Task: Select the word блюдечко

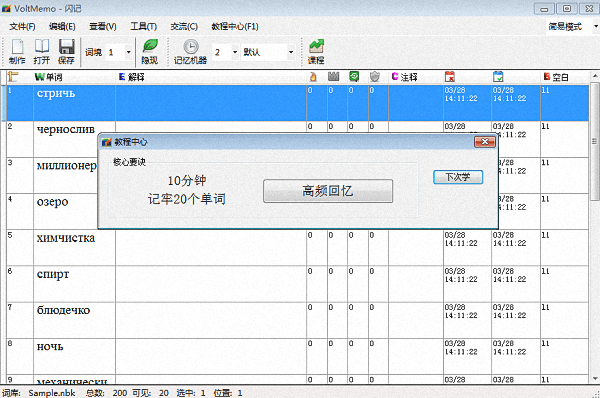Action: click(x=63, y=310)
